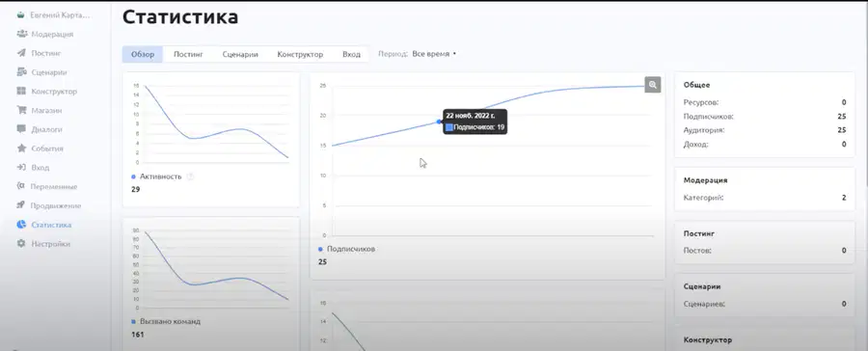This screenshot has height=351, width=868.
Task: Switch to the Обзор tab
Action: coord(143,54)
